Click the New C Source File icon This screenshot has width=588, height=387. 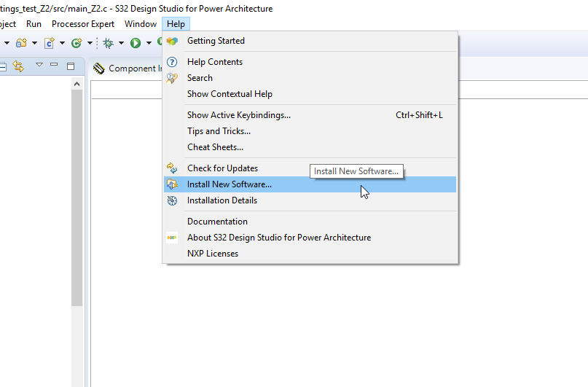(x=50, y=44)
